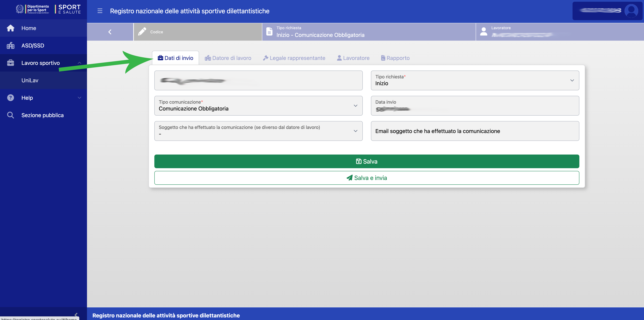The width and height of the screenshot is (644, 320).
Task: Click the Sezione pubblica magnifier icon
Action: [11, 115]
